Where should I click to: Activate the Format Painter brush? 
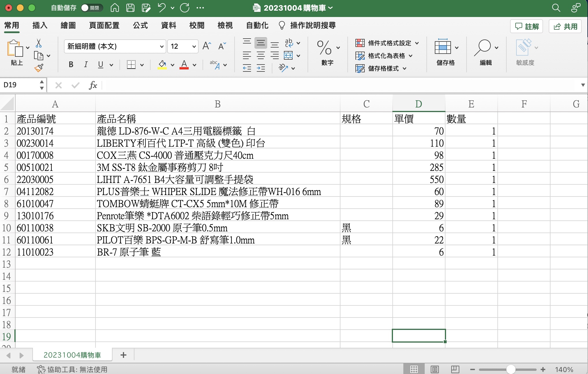(39, 68)
